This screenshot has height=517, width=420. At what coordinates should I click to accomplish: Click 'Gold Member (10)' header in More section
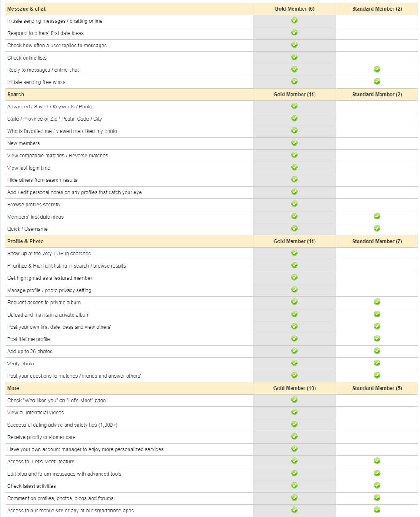294,388
